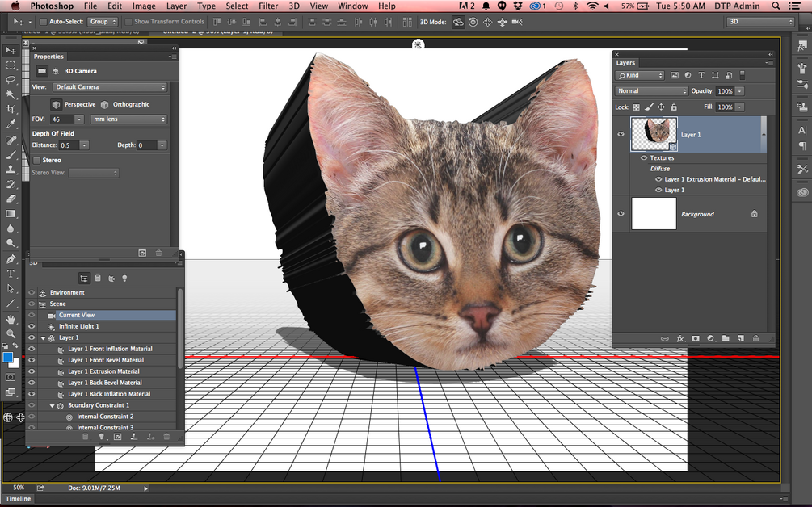Collapse the Boundary Constraint 1 group
The image size is (812, 507).
(52, 404)
